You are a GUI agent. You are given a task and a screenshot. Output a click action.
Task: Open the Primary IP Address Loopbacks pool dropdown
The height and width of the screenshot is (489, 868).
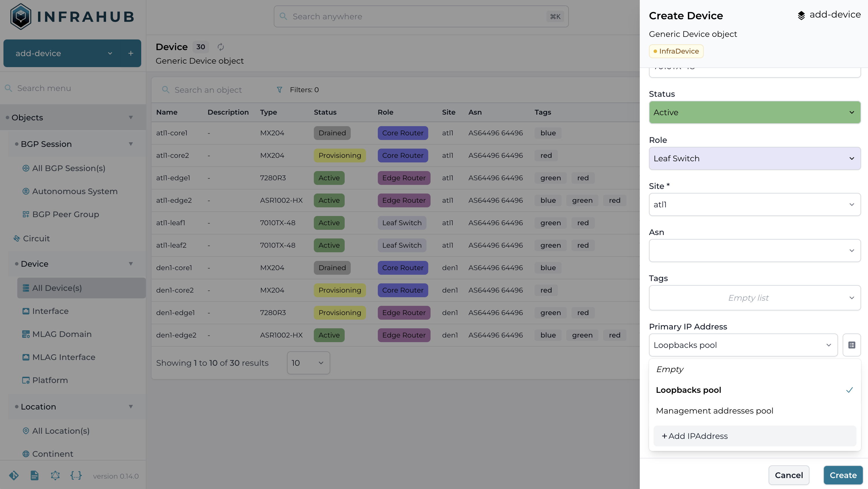click(x=743, y=345)
